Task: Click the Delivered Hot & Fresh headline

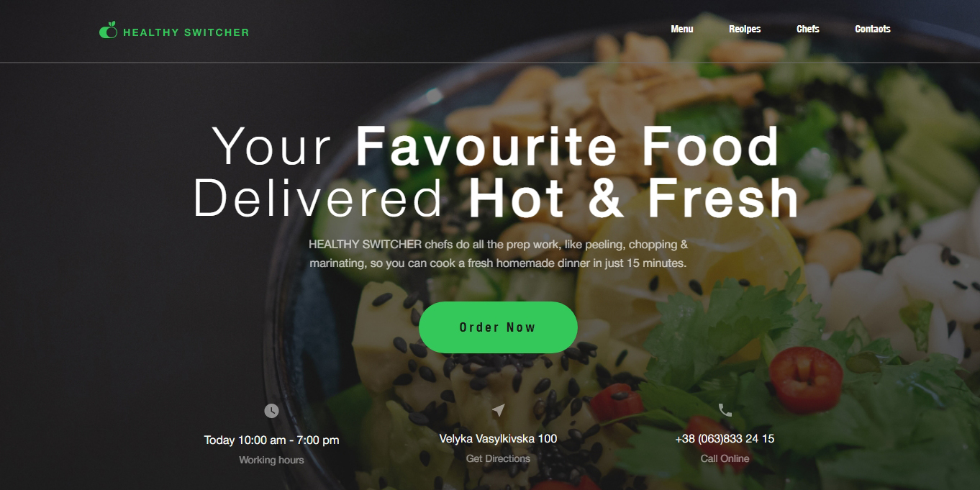Action: [x=496, y=197]
